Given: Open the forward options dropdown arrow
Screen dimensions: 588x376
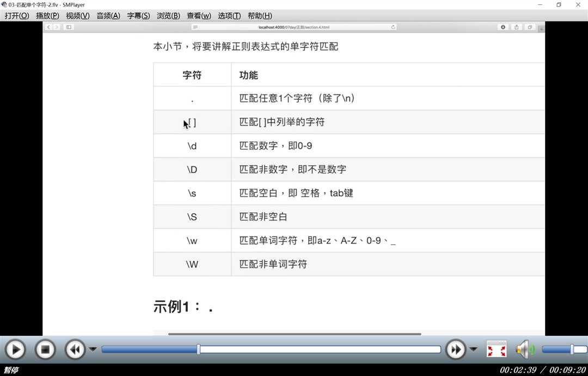Looking at the screenshot, I should [x=473, y=349].
